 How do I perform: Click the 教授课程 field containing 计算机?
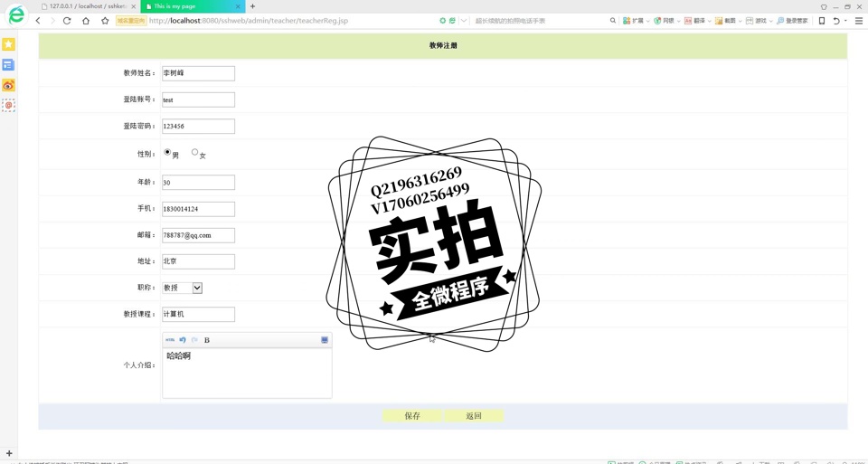198,315
